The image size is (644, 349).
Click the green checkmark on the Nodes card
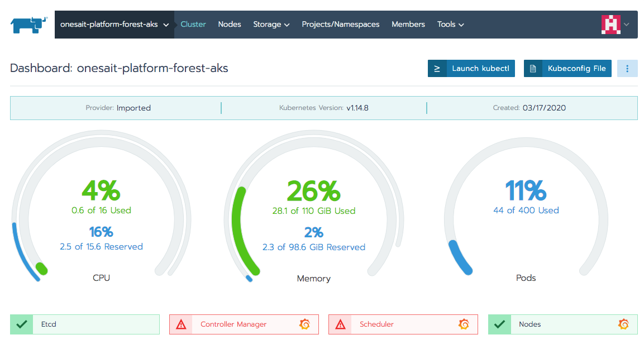(x=499, y=324)
